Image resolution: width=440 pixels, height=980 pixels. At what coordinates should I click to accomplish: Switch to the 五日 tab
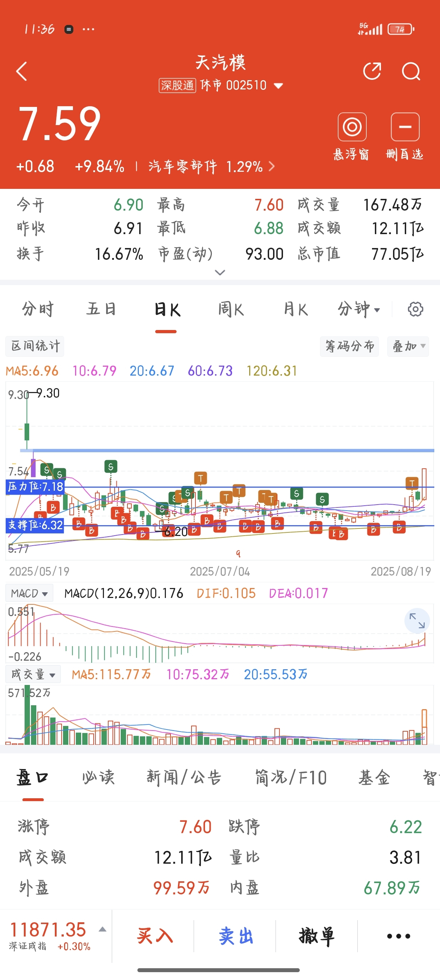coord(101,309)
